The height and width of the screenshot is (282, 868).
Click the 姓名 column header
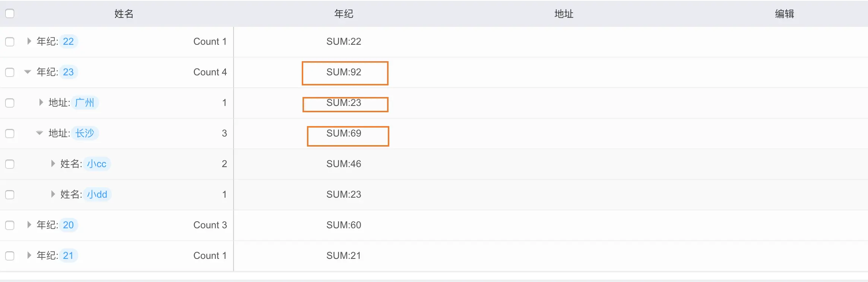(x=124, y=14)
